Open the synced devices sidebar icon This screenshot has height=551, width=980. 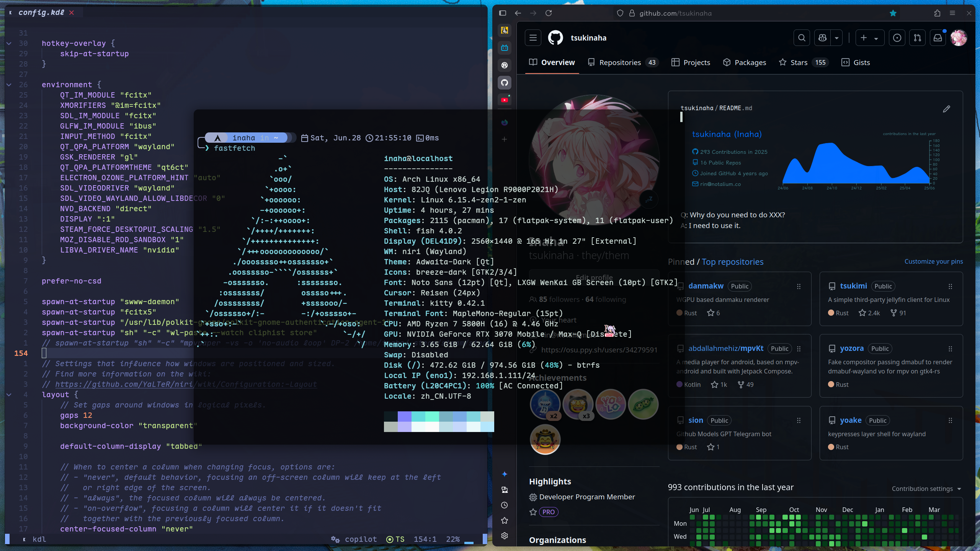click(x=505, y=490)
